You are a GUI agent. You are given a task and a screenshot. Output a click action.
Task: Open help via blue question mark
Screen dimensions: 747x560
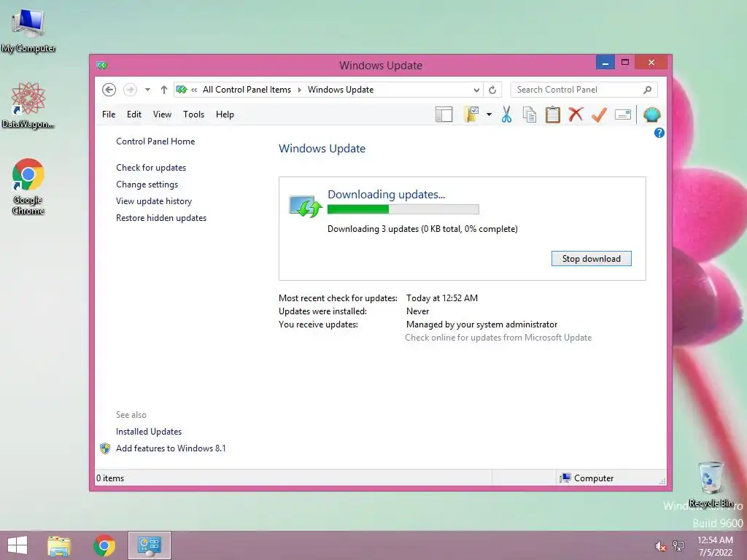pos(659,133)
